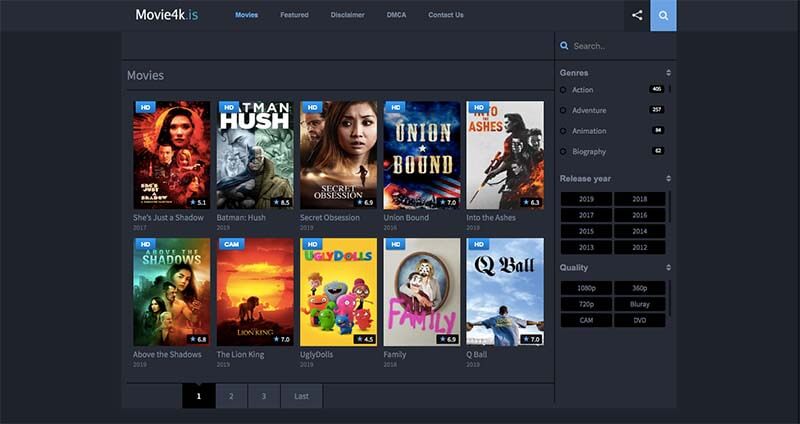800x424 pixels.
Task: Open the Disclaimer nav item
Action: pos(347,15)
